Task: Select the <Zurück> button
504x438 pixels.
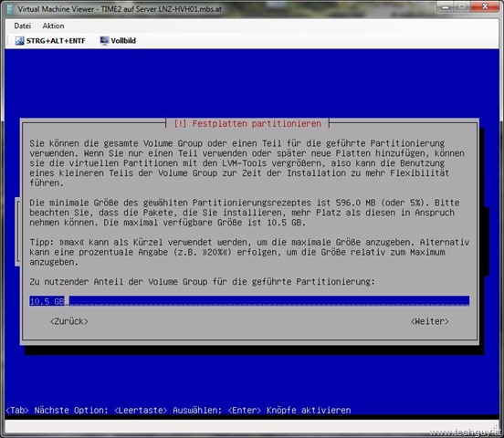Action: [x=69, y=321]
